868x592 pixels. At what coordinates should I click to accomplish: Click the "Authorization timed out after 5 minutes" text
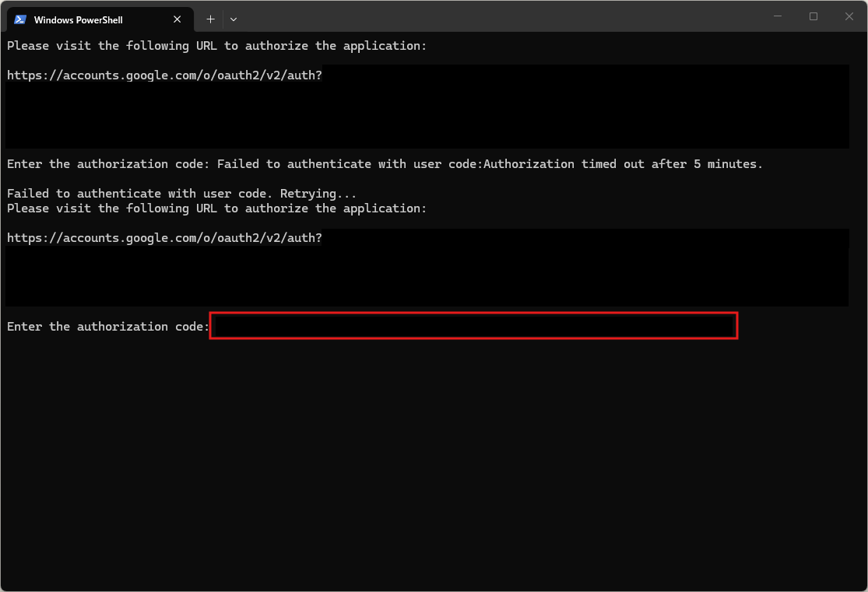point(623,164)
